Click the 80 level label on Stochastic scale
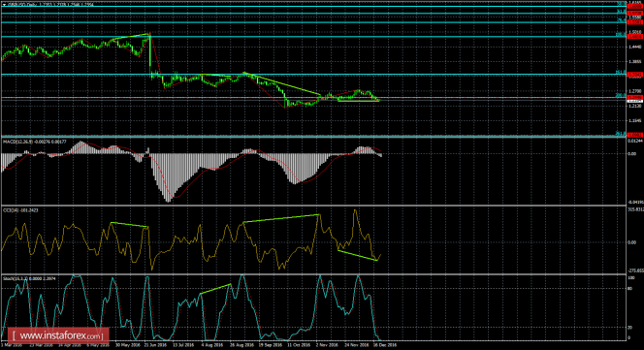The image size is (644, 350). point(630,288)
